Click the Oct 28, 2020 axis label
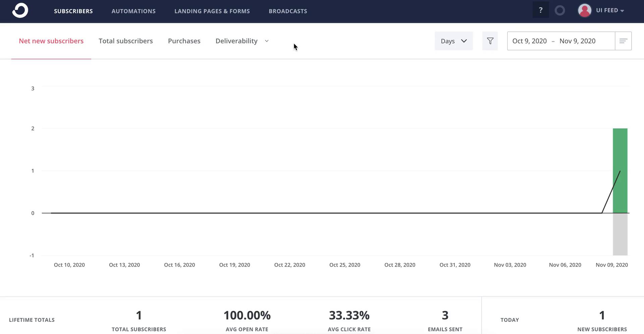Screen dimensions: 644x334 point(400,265)
